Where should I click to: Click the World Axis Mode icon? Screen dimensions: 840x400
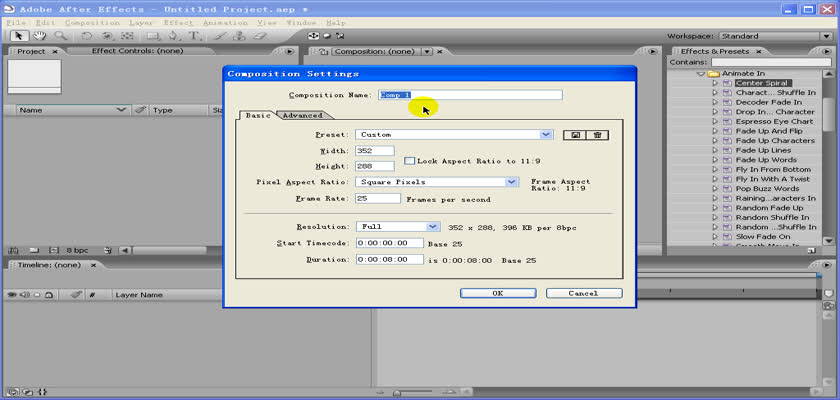(x=327, y=36)
